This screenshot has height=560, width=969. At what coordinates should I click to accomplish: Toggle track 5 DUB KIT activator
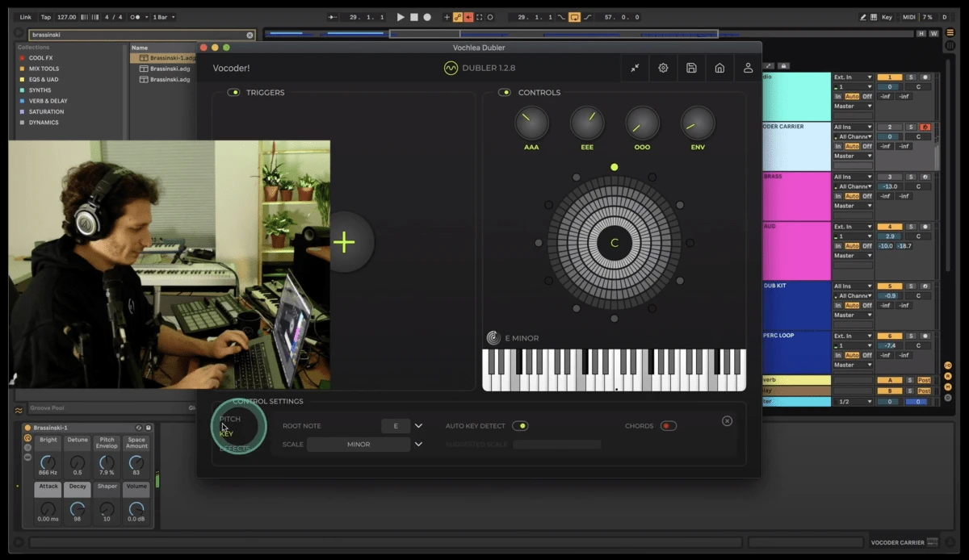click(889, 286)
